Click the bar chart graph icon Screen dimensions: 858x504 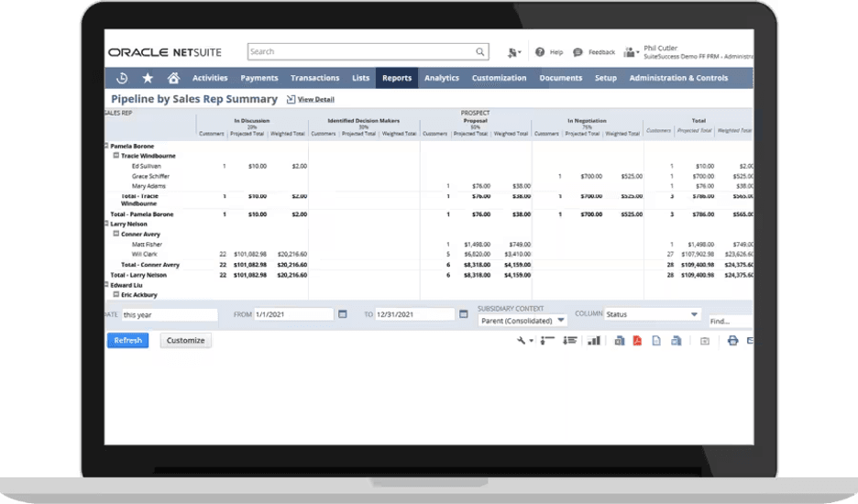pyautogui.click(x=593, y=340)
